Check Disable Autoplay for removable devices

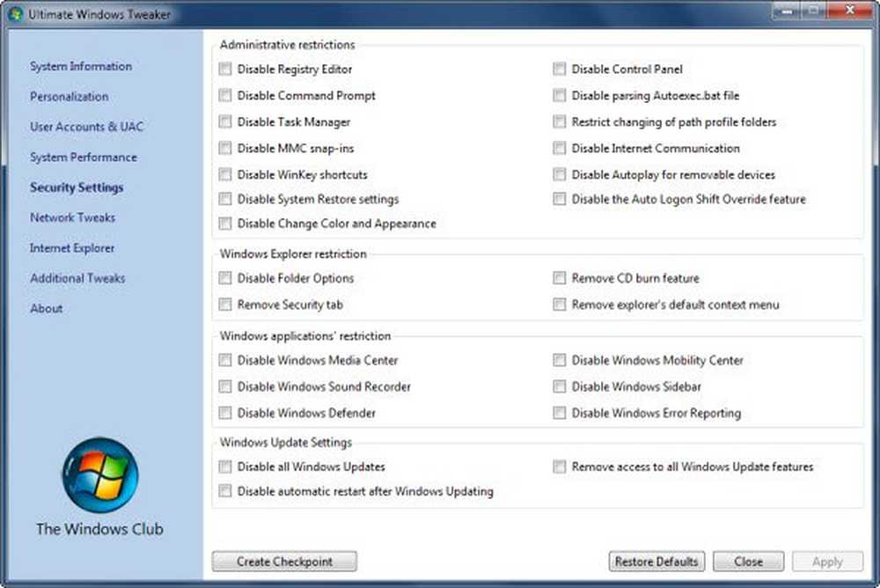coord(560,174)
